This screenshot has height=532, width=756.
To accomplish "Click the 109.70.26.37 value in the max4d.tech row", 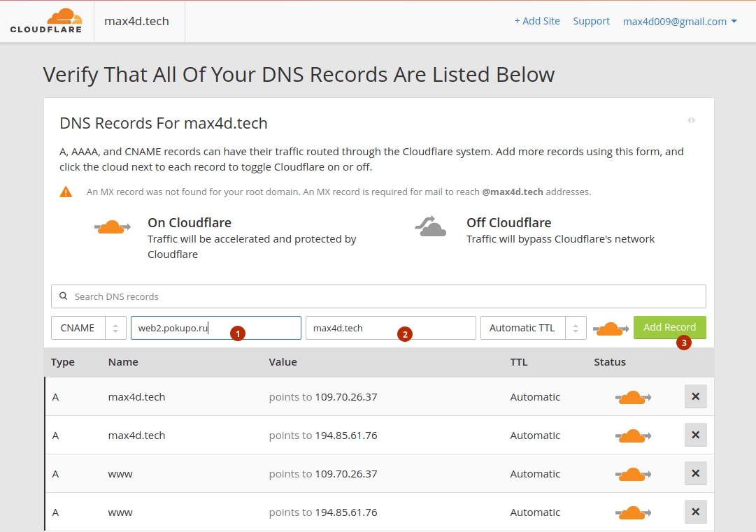I will pyautogui.click(x=346, y=397).
